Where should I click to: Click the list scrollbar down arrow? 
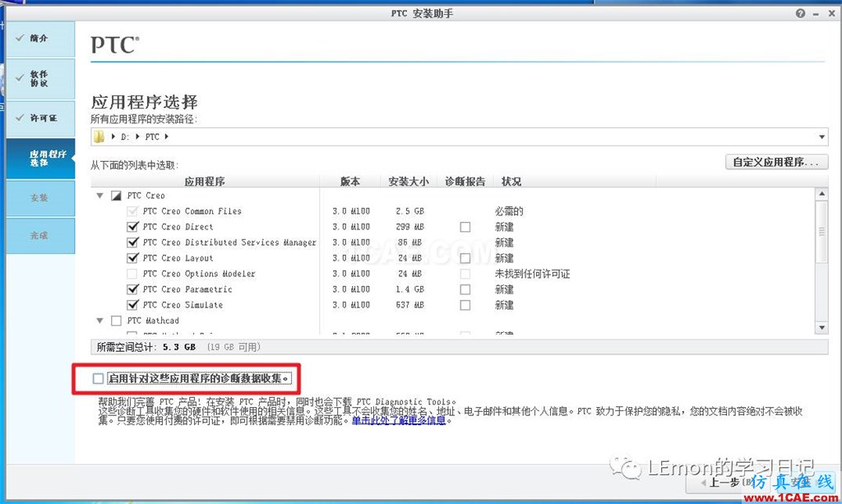821,327
